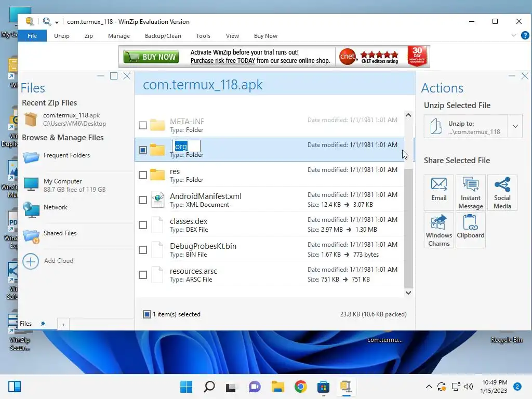Tick the META-INF folder checkbox
This screenshot has width=532, height=399.
[x=143, y=125]
